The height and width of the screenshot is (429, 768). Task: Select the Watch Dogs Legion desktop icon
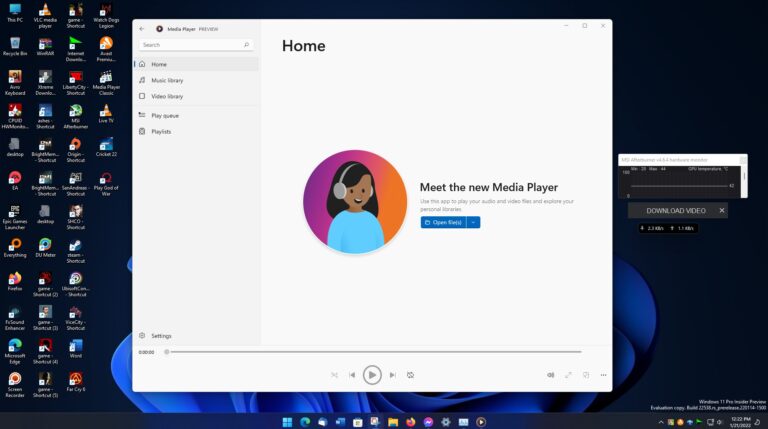[x=106, y=16]
